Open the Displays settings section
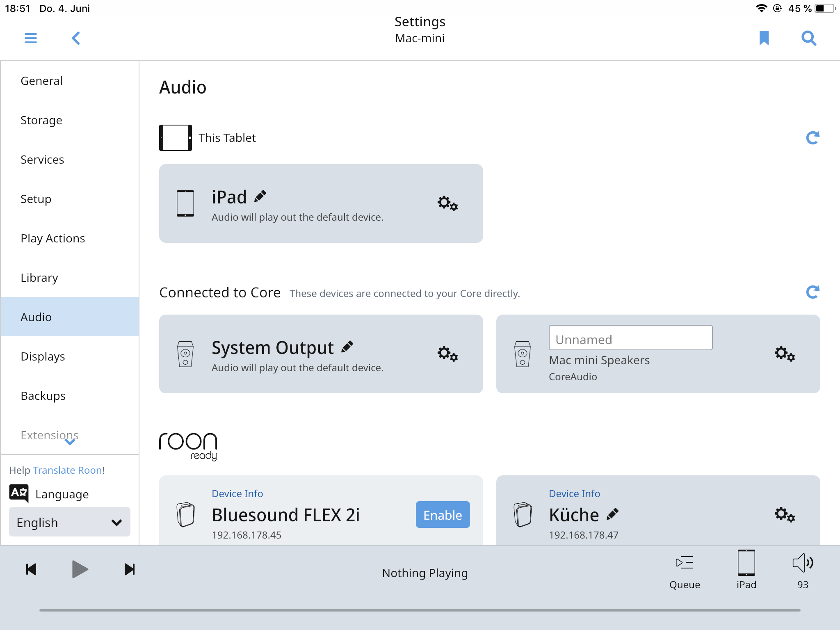The width and height of the screenshot is (840, 630). coord(70,356)
